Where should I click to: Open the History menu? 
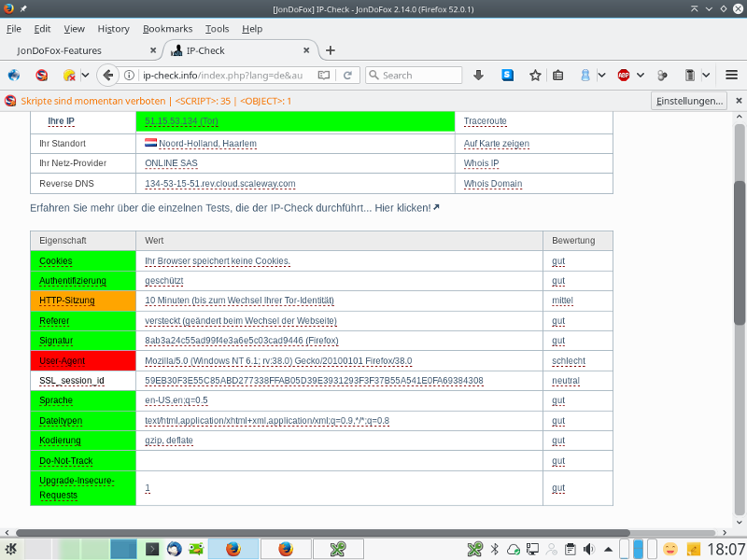tap(113, 29)
